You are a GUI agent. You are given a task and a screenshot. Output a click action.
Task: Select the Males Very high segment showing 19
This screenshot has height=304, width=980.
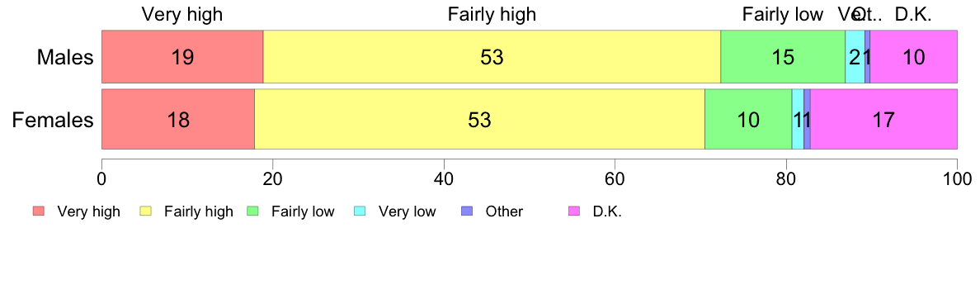[182, 56]
